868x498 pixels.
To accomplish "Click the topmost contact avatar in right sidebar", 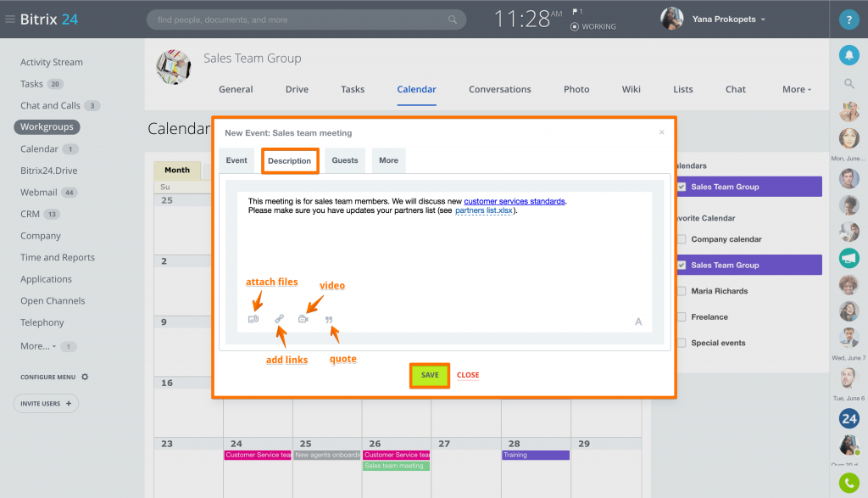I will (849, 112).
